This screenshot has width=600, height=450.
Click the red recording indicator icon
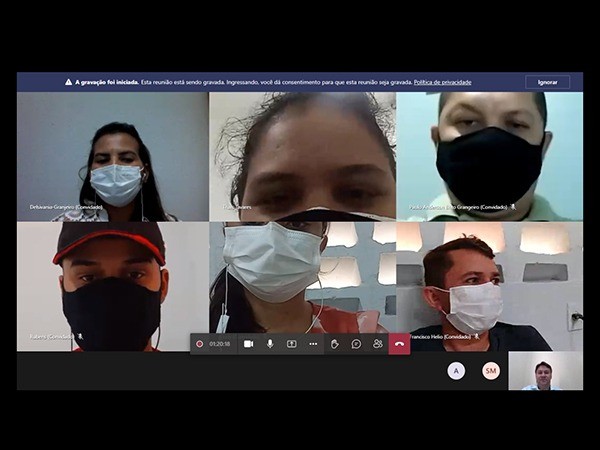point(200,344)
